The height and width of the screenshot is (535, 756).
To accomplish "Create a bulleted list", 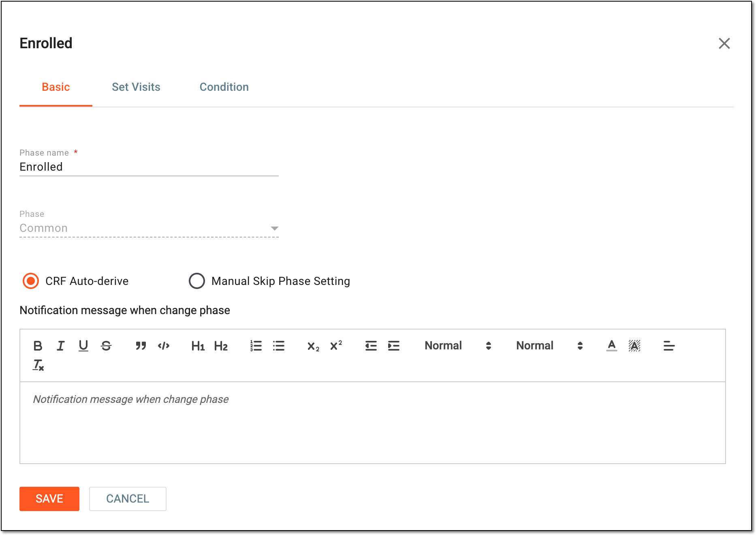I will click(279, 346).
